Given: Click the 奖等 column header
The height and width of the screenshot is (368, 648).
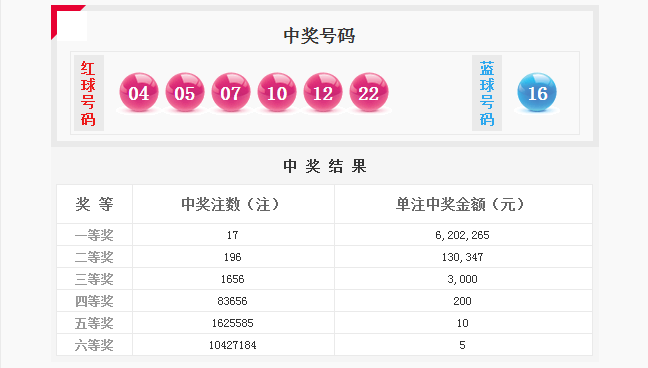Looking at the screenshot, I should coord(94,204).
